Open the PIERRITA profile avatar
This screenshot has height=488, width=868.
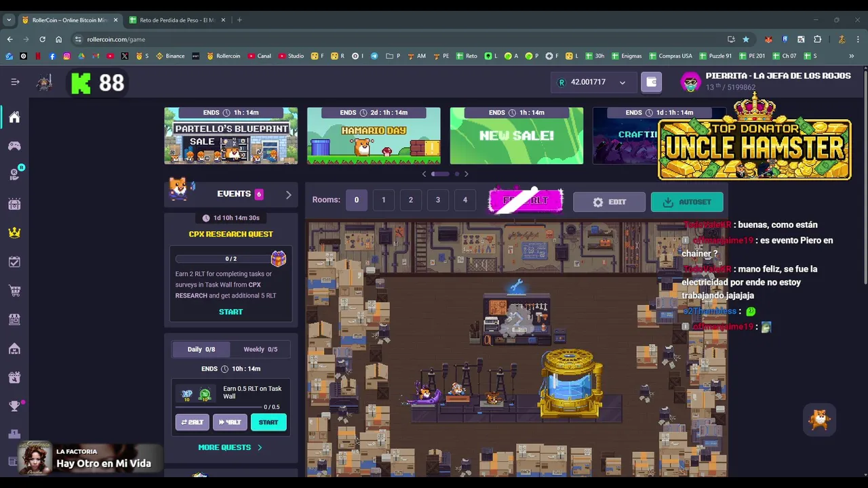[690, 82]
